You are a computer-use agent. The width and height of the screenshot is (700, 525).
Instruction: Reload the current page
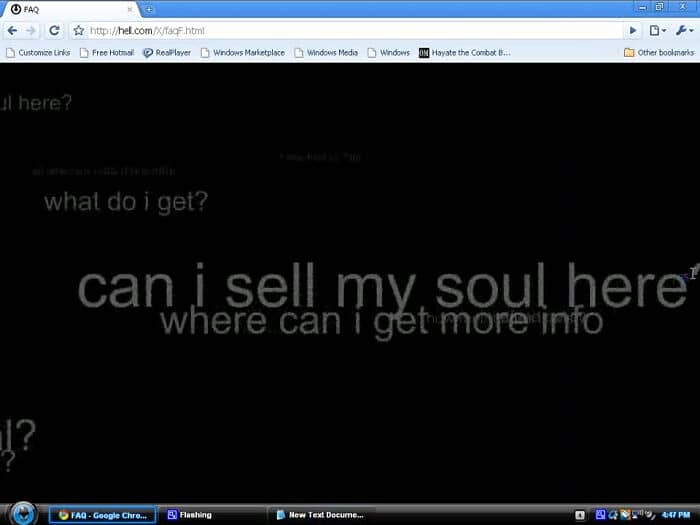click(54, 31)
